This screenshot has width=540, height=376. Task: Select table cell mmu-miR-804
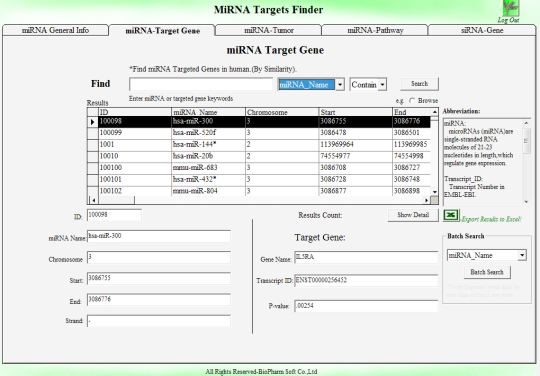pos(208,191)
